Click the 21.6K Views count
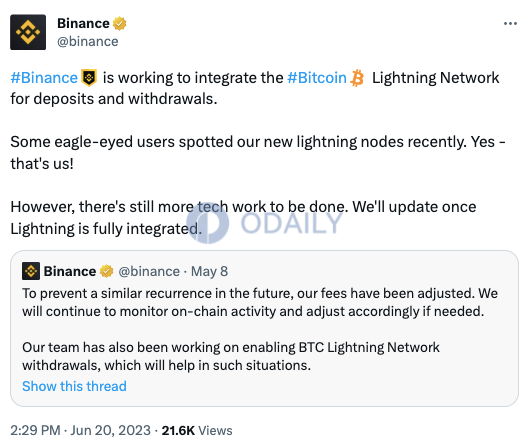Screen dimensions: 530x447 click(x=197, y=430)
